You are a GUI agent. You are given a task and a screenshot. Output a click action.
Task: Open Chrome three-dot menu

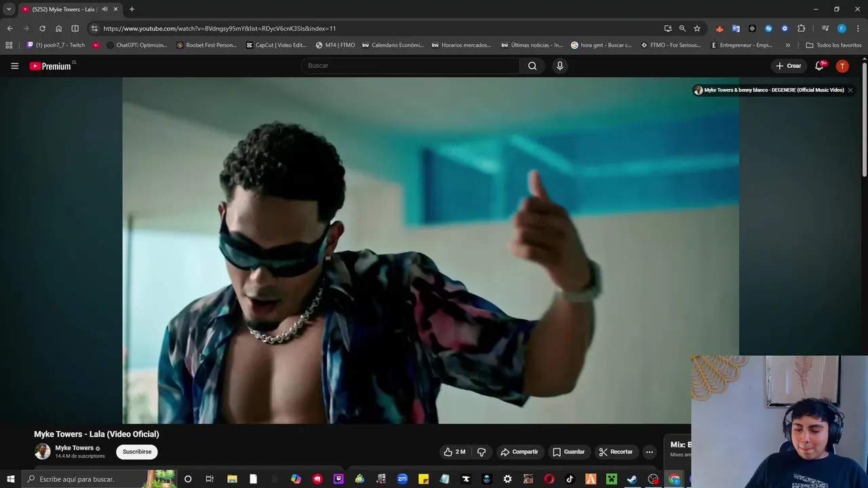(x=858, y=28)
